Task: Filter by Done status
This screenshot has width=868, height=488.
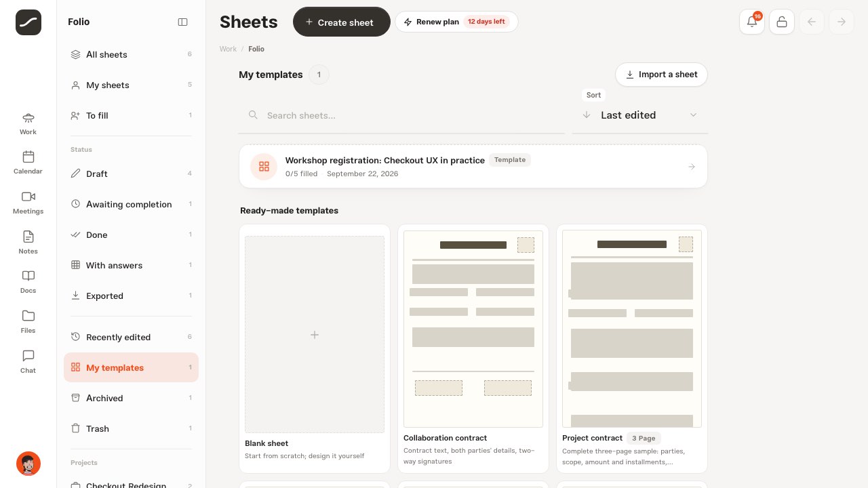Action: click(131, 235)
